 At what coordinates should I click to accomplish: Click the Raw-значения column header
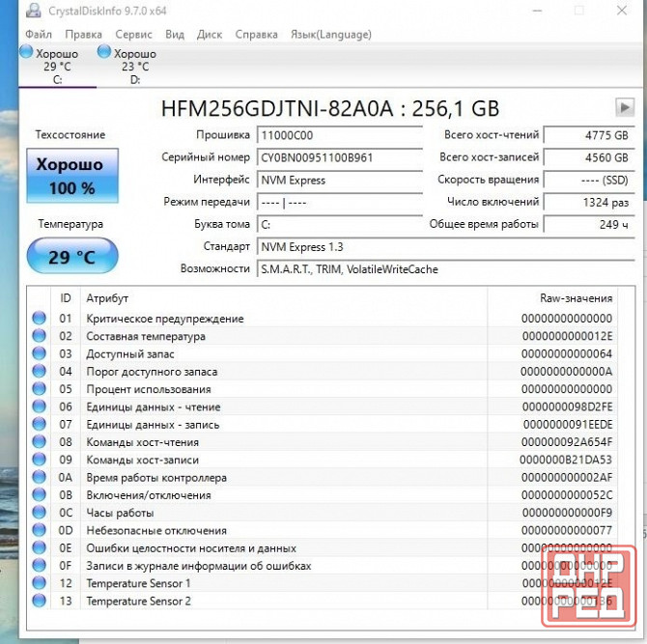[552, 298]
